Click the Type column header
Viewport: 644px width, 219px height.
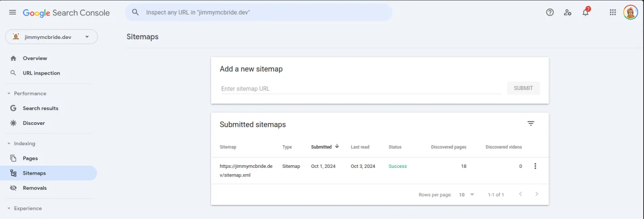(x=287, y=147)
